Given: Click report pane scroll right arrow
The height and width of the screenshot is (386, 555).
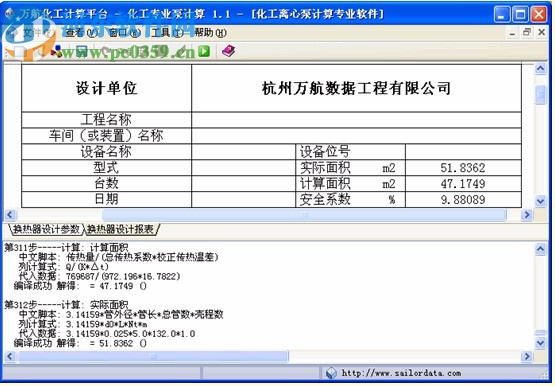Looking at the screenshot, I should tap(527, 214).
